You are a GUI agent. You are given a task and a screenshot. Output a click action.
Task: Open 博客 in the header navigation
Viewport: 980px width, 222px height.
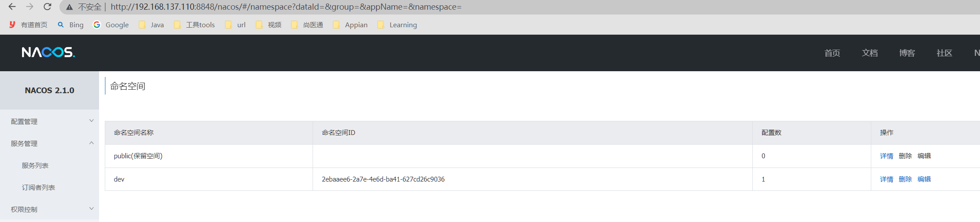tap(907, 53)
